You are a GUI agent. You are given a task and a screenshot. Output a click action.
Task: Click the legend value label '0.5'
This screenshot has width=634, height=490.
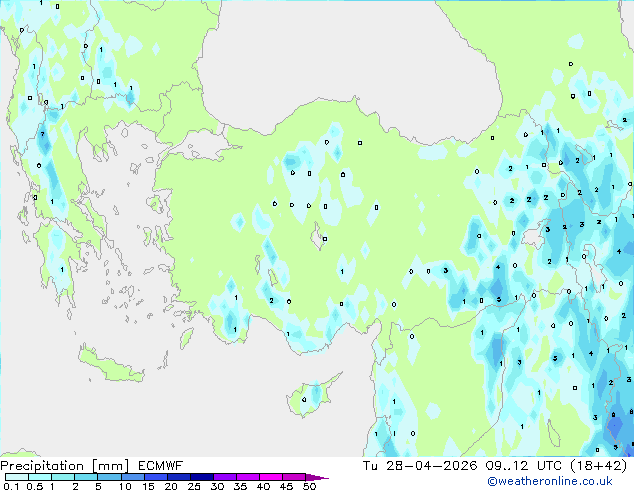[34, 486]
